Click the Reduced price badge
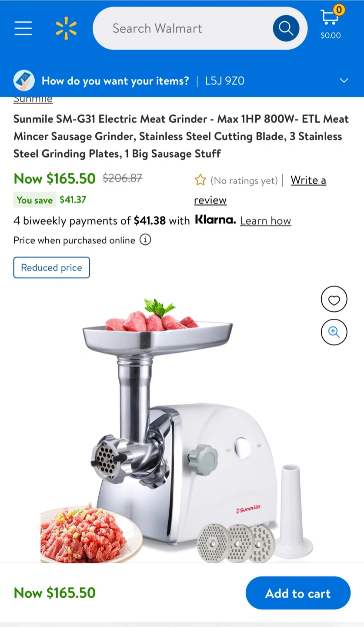 click(x=52, y=267)
